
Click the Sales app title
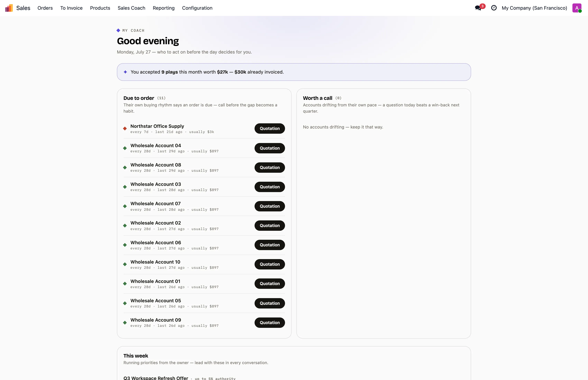point(23,8)
